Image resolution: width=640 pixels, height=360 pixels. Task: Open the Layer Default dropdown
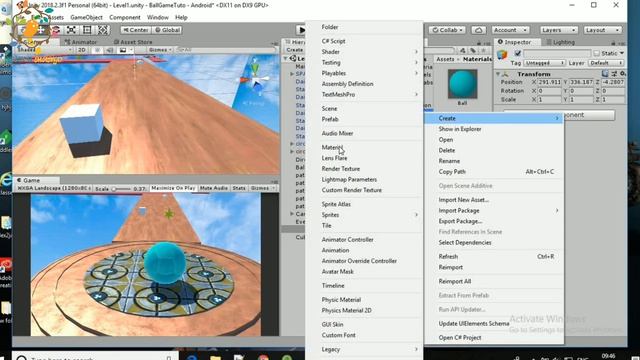tap(606, 63)
